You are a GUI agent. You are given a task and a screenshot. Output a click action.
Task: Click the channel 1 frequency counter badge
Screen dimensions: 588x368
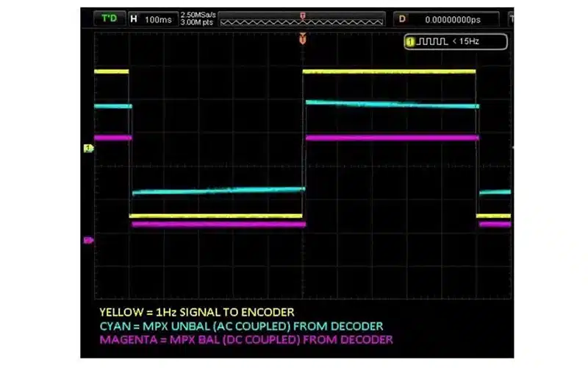coord(456,42)
